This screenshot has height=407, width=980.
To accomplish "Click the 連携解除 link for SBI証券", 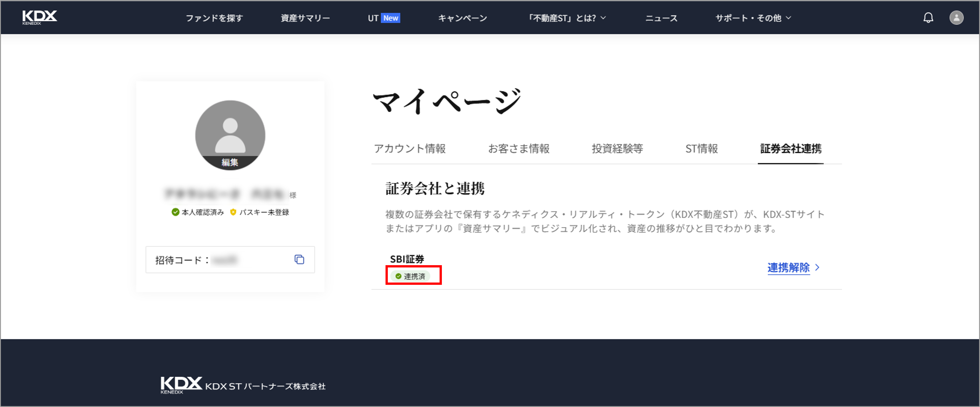I will coord(788,268).
